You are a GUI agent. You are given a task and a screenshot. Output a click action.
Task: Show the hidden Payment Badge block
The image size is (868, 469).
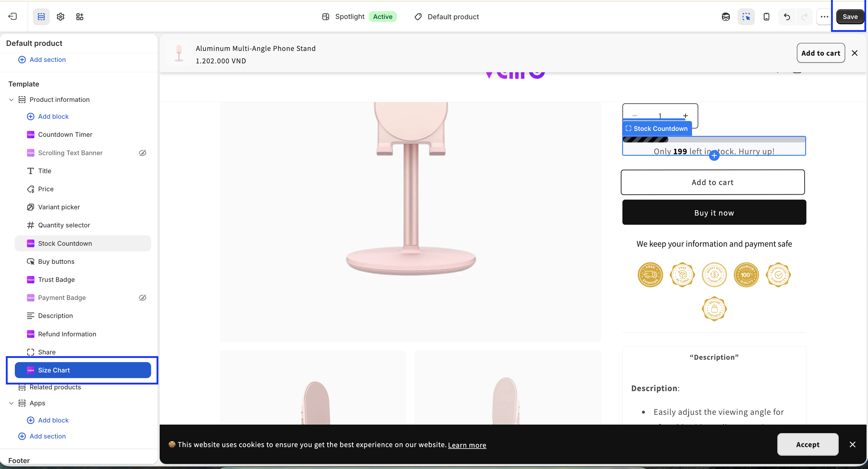click(x=142, y=298)
